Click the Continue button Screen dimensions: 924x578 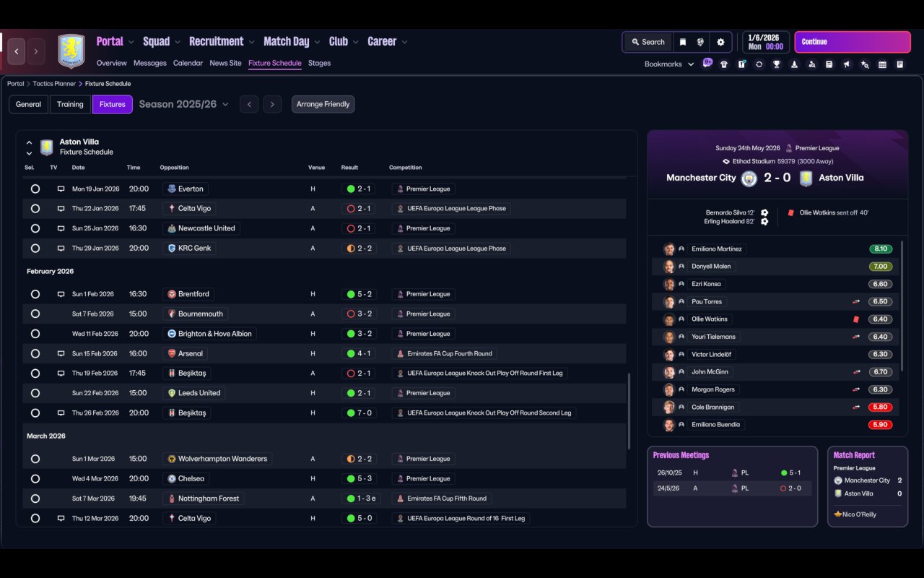tap(853, 42)
